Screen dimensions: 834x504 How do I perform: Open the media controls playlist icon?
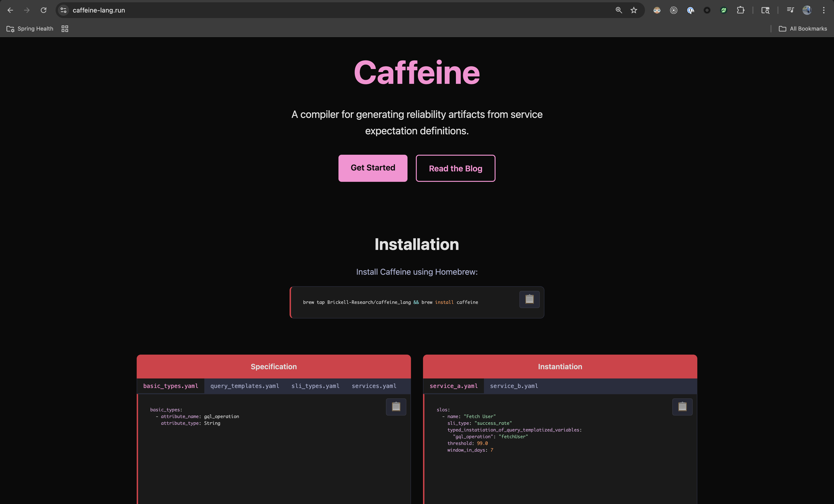[x=790, y=10]
